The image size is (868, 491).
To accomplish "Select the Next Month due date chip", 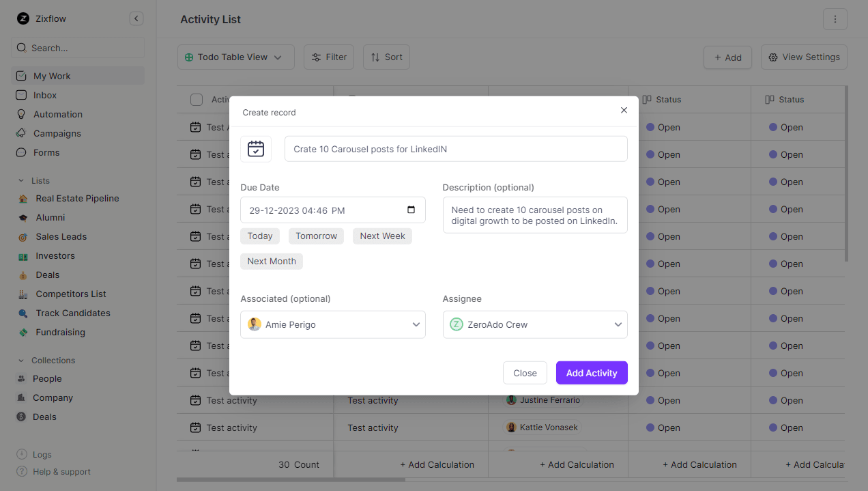I will click(271, 261).
